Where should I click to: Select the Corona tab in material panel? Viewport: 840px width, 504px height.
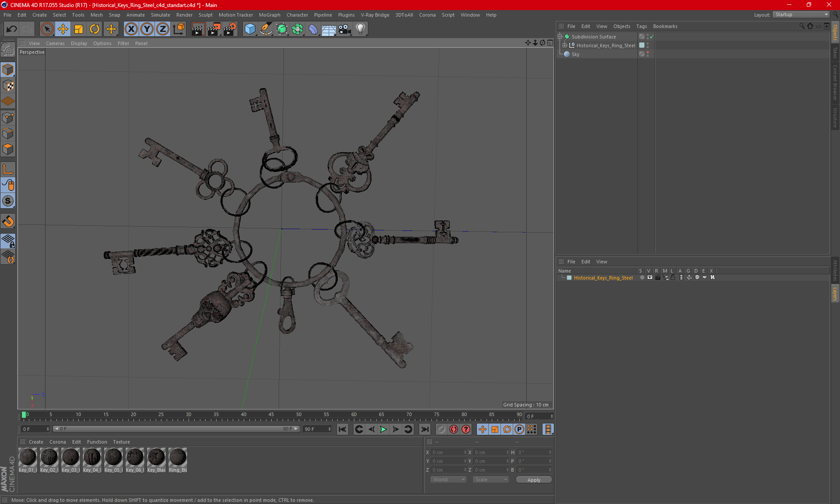[x=58, y=441]
